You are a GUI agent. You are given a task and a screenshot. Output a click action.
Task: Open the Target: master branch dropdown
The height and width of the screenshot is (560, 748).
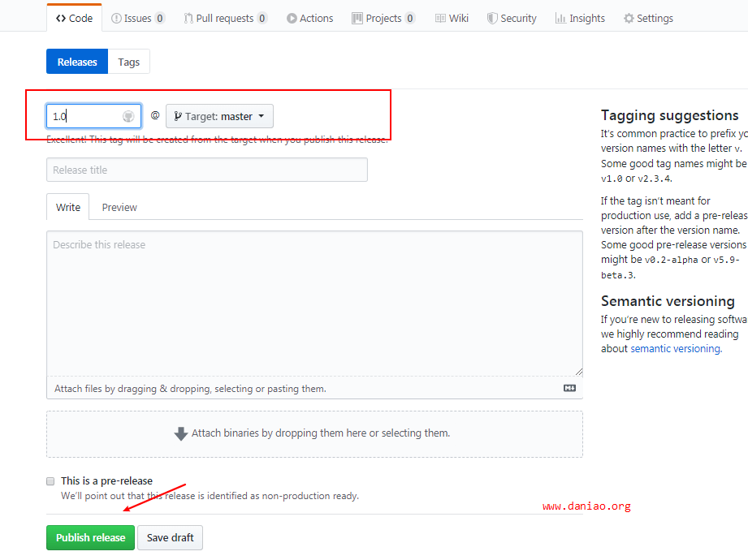coord(219,116)
